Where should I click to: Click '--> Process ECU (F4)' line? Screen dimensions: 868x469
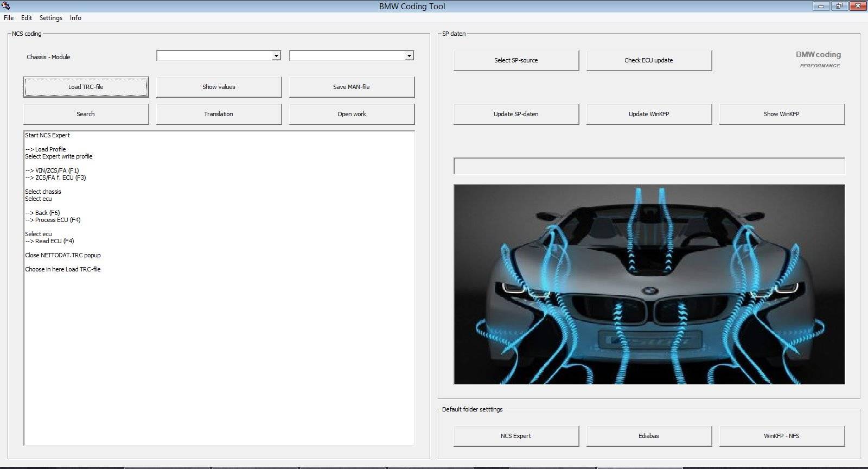coord(53,220)
